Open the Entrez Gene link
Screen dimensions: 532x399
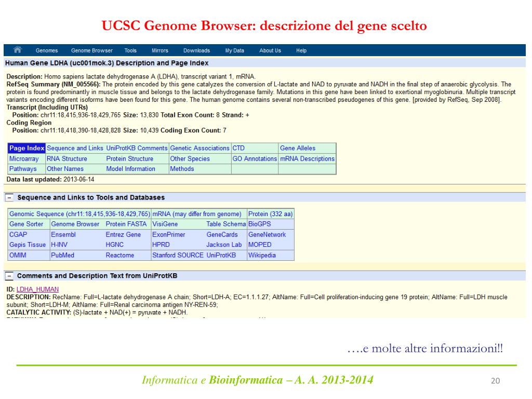[123, 235]
